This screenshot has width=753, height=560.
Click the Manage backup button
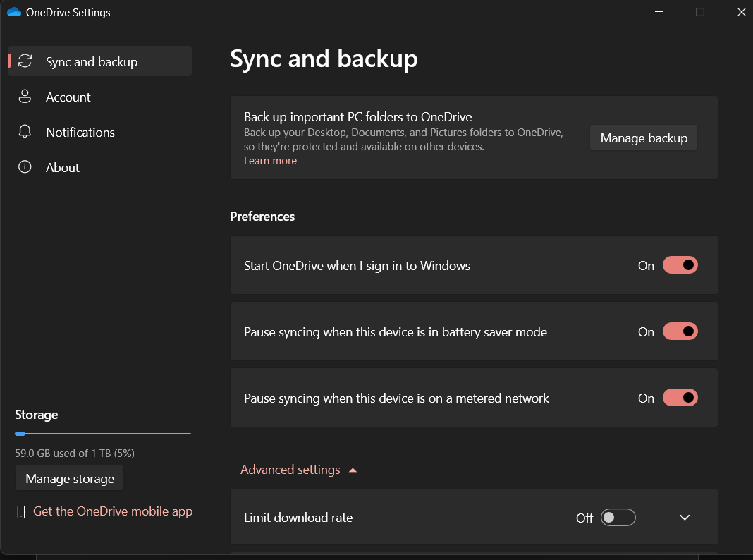pos(644,138)
